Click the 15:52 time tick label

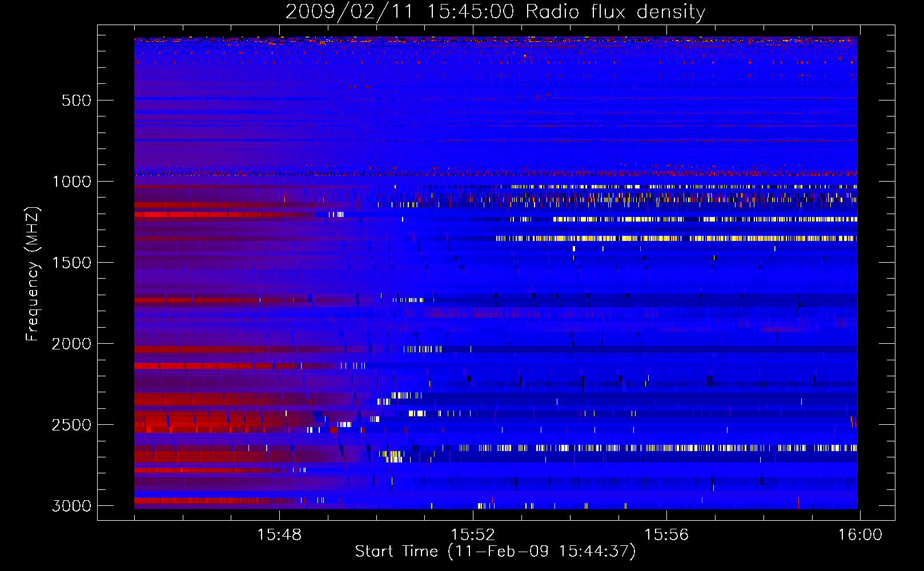(473, 535)
